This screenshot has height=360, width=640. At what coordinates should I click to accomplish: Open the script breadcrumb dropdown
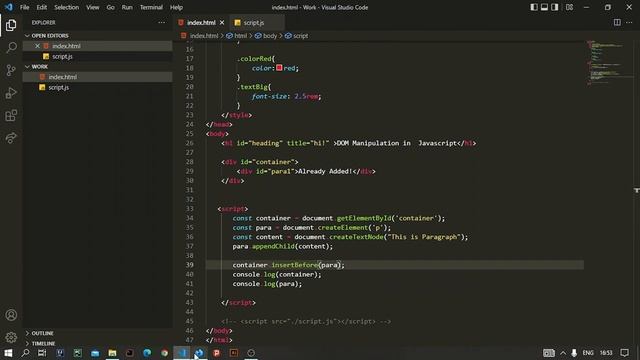coord(296,36)
